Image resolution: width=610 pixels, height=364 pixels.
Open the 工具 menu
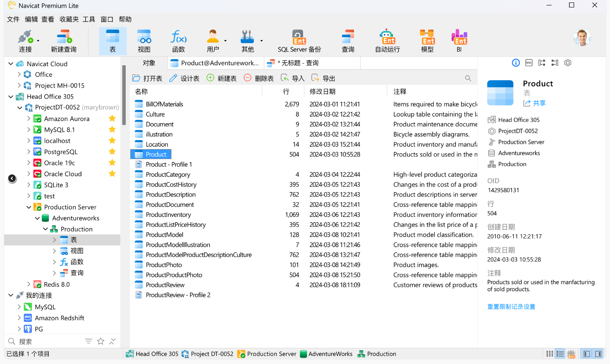click(89, 19)
